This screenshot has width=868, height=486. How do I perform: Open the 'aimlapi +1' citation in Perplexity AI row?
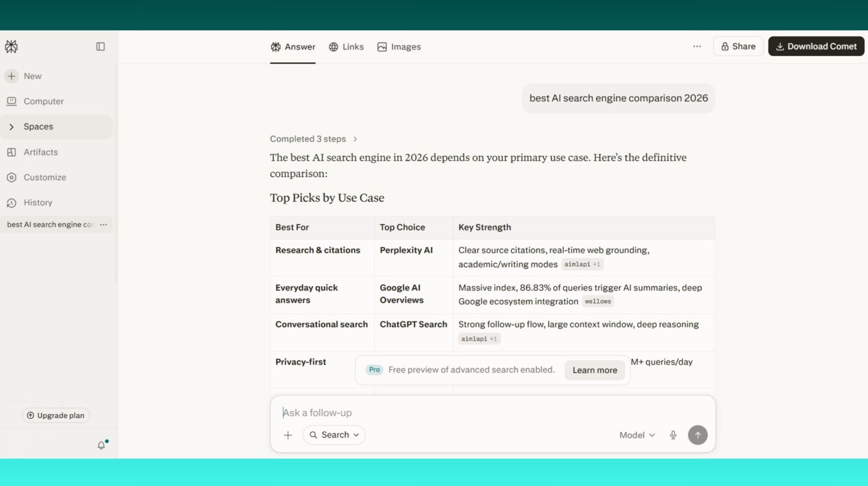[x=582, y=264]
